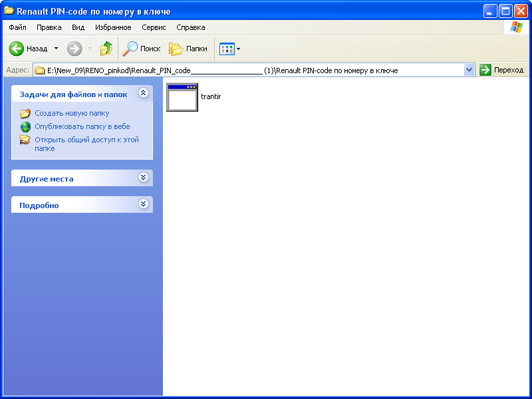Expand the Подробно details panel
This screenshot has width=532, height=399.
[144, 204]
